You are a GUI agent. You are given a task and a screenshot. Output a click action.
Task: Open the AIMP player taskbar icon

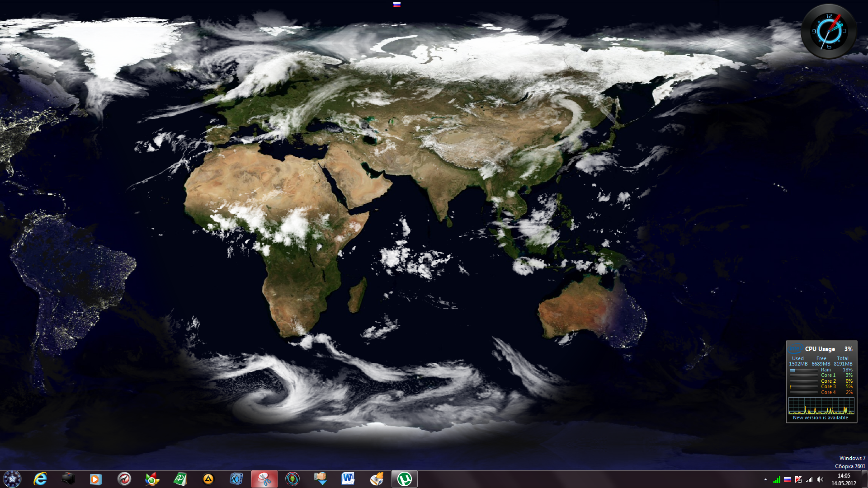click(208, 479)
